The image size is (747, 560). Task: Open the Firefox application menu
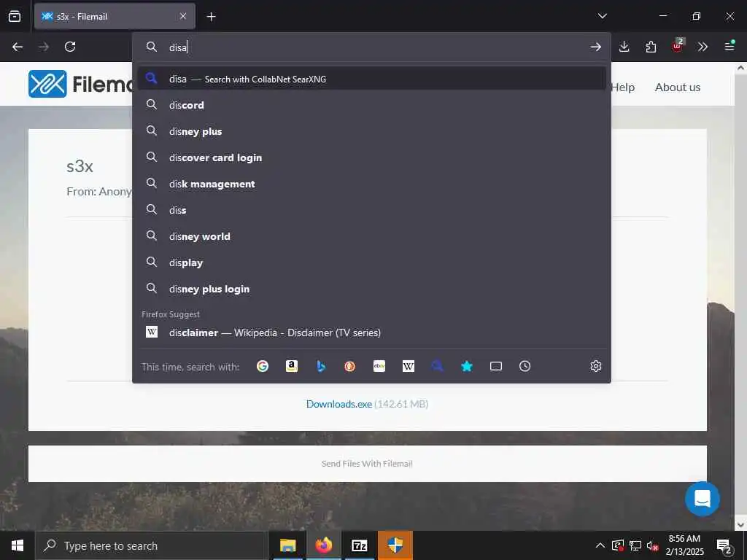click(729, 46)
